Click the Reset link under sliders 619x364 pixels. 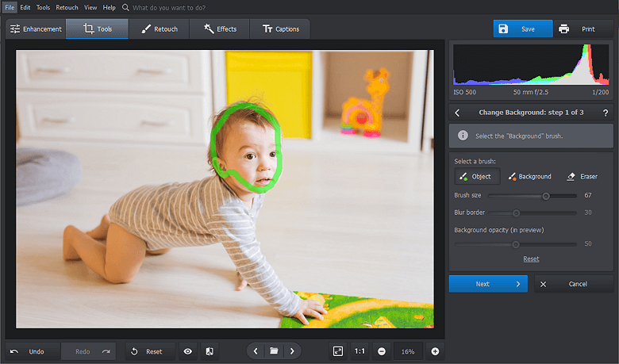(x=531, y=259)
